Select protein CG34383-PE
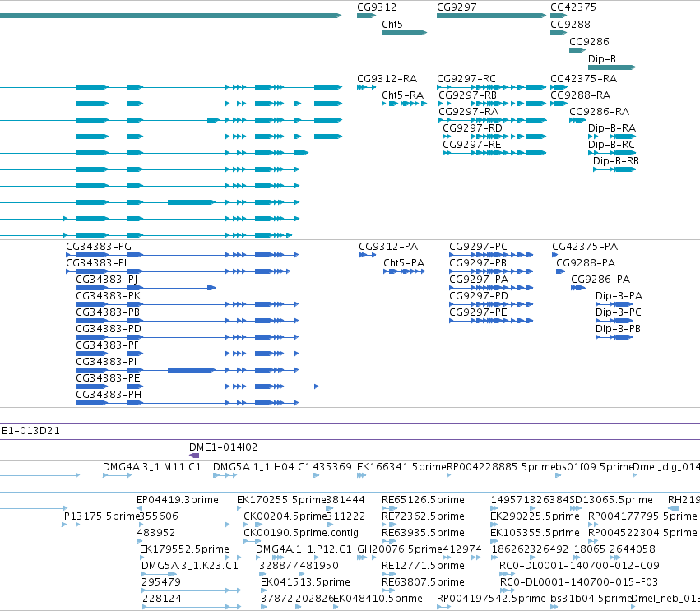 (108, 379)
